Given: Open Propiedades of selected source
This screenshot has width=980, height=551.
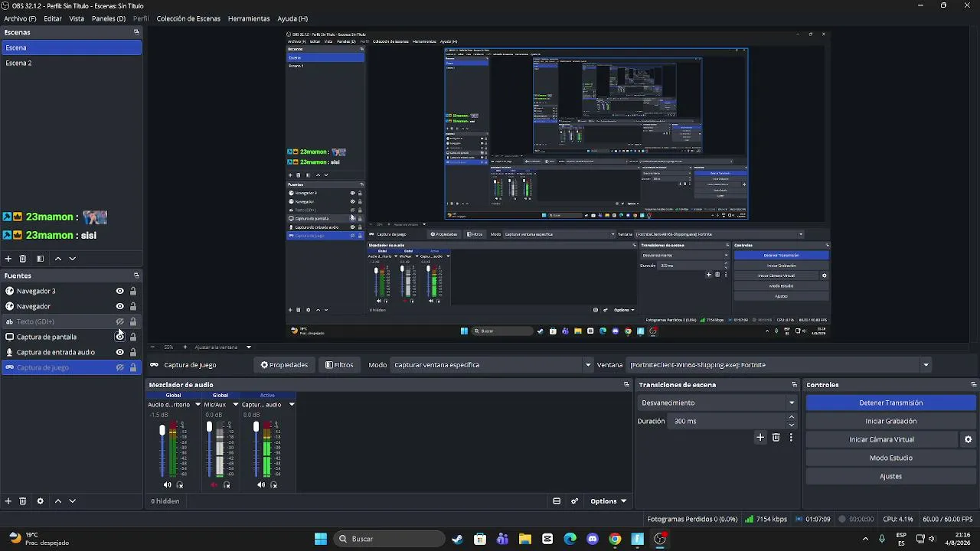Looking at the screenshot, I should [284, 365].
